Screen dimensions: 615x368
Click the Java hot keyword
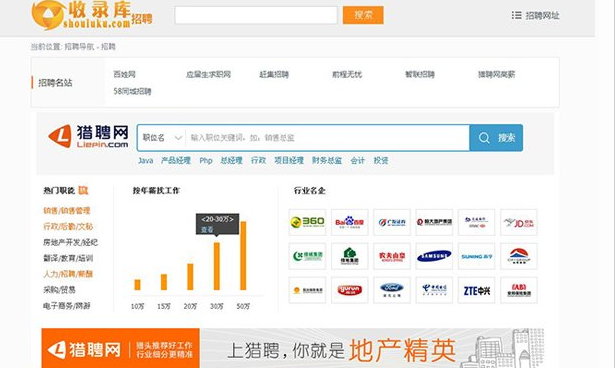click(x=146, y=160)
